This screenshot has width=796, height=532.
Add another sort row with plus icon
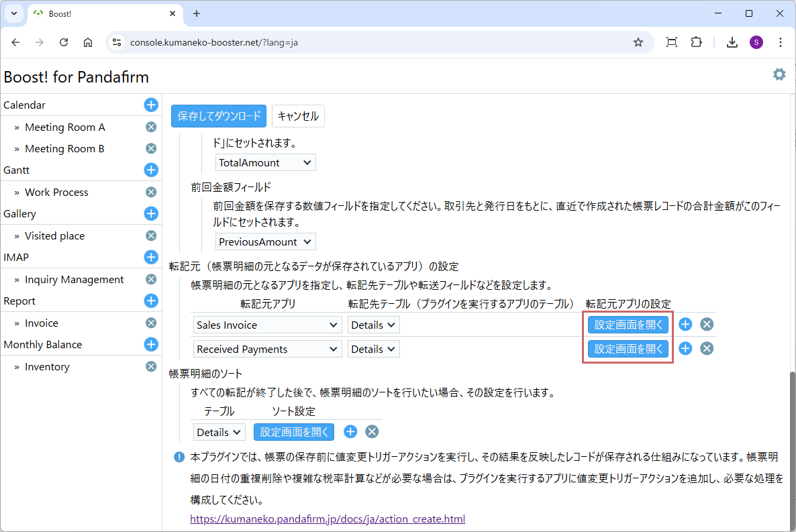[x=350, y=432]
